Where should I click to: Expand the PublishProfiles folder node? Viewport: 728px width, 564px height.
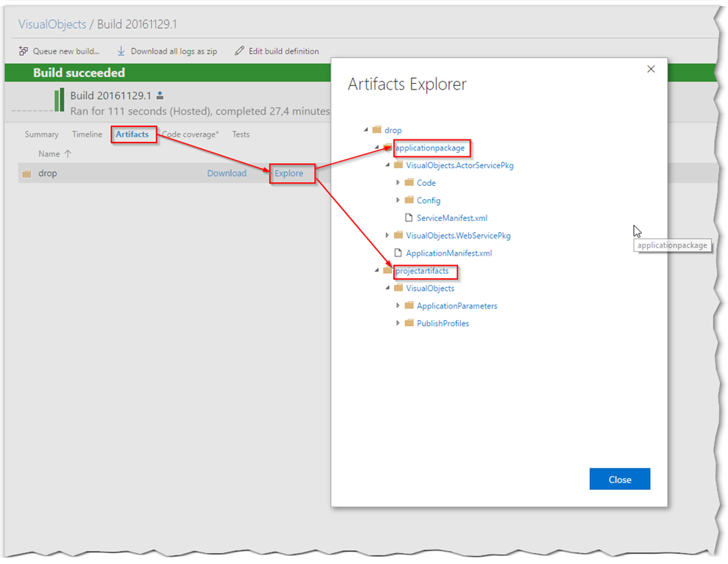coord(398,323)
